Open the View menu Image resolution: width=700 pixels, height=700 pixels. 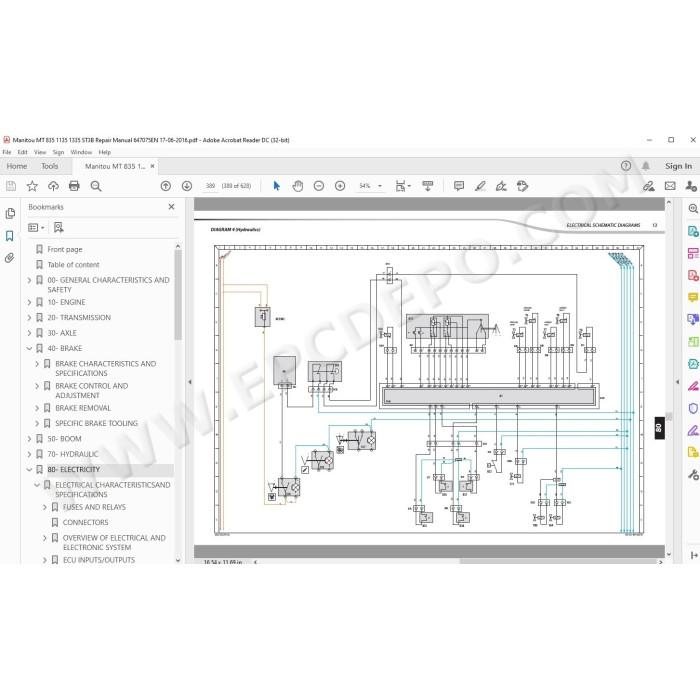(x=40, y=152)
